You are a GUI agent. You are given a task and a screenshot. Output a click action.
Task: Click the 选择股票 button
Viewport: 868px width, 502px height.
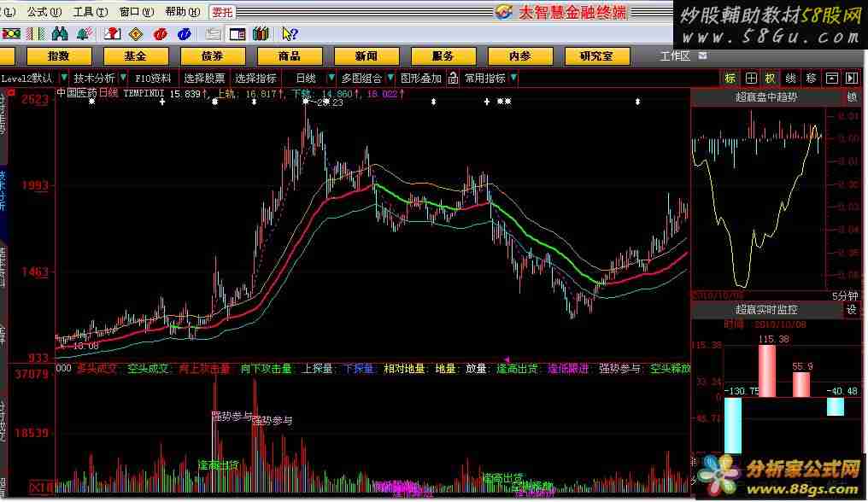pos(204,78)
